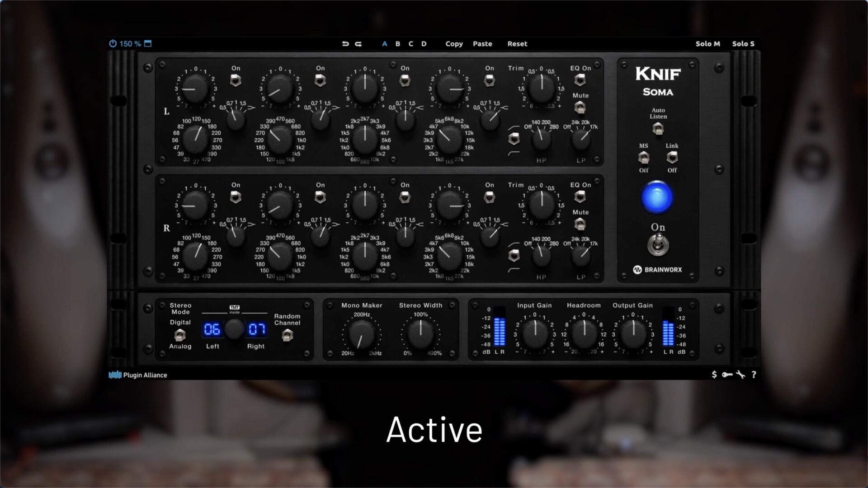The width and height of the screenshot is (868, 488).
Task: Click L channel band 2 frequency knob
Action: coord(280,140)
